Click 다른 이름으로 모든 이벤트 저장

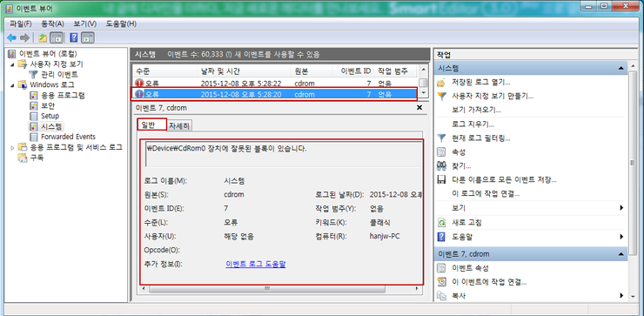pos(504,180)
